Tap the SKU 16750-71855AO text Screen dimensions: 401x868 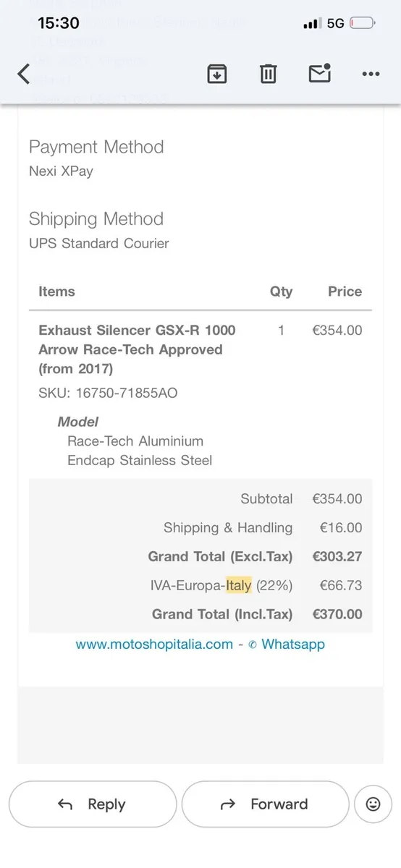pos(108,393)
